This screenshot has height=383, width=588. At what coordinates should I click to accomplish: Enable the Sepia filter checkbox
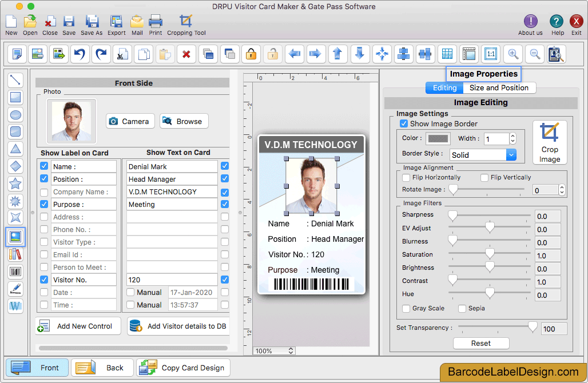point(462,308)
